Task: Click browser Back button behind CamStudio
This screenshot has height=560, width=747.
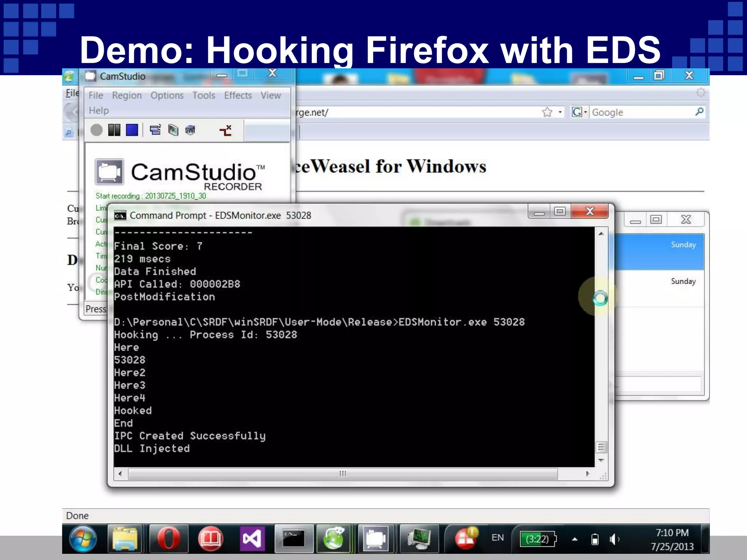Action: click(71, 112)
